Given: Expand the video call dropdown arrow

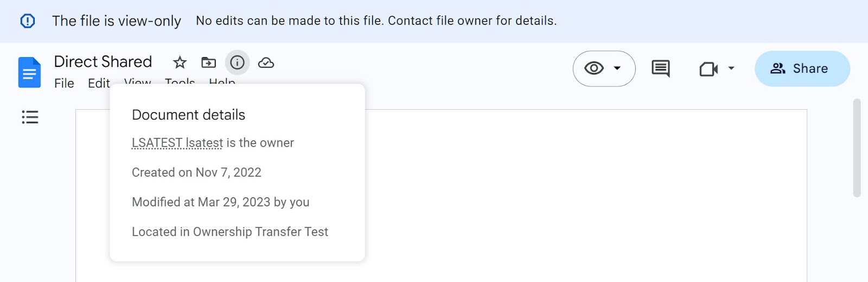Looking at the screenshot, I should 731,68.
